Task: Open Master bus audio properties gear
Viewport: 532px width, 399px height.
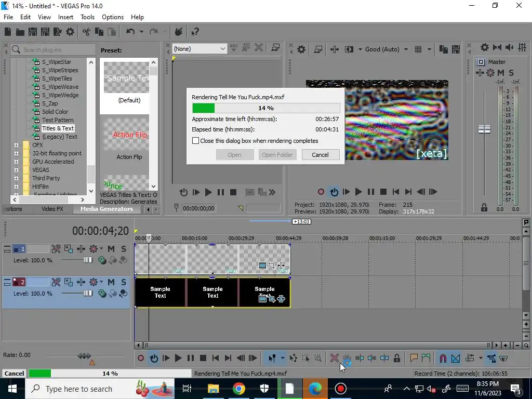Action: (485, 47)
